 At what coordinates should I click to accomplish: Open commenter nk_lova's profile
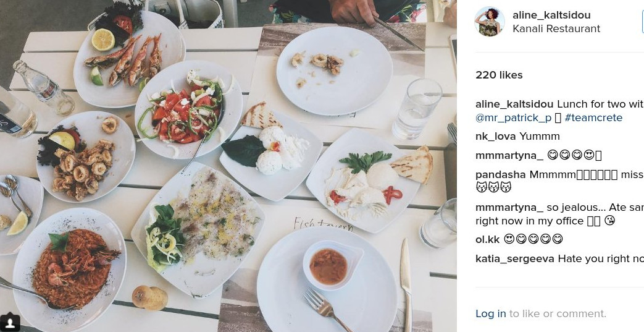(x=496, y=137)
